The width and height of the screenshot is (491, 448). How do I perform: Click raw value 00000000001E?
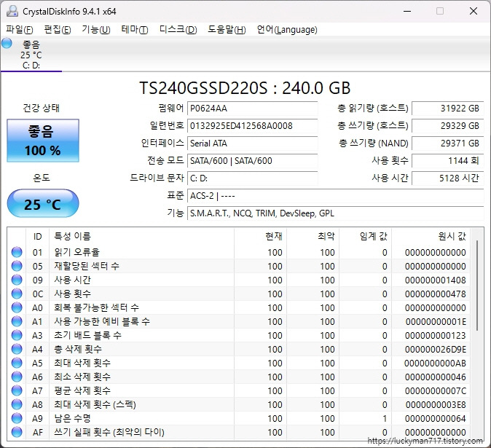(436, 321)
